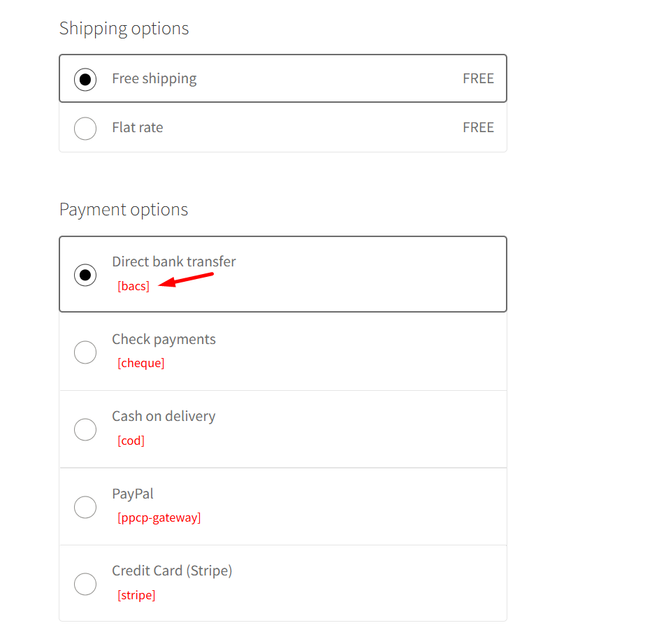Click the cod gateway ID label
The width and height of the screenshot is (659, 644).
[x=131, y=440]
